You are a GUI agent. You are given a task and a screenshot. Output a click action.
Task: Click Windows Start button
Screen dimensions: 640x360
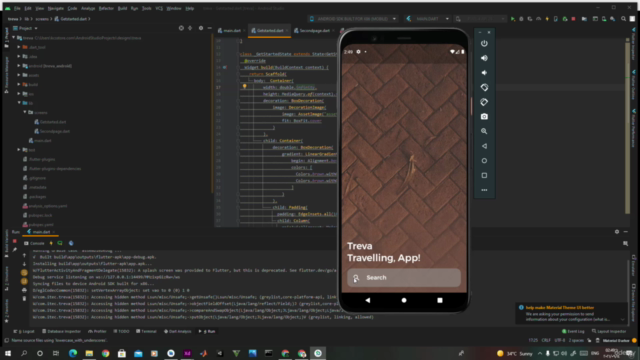click(x=8, y=353)
